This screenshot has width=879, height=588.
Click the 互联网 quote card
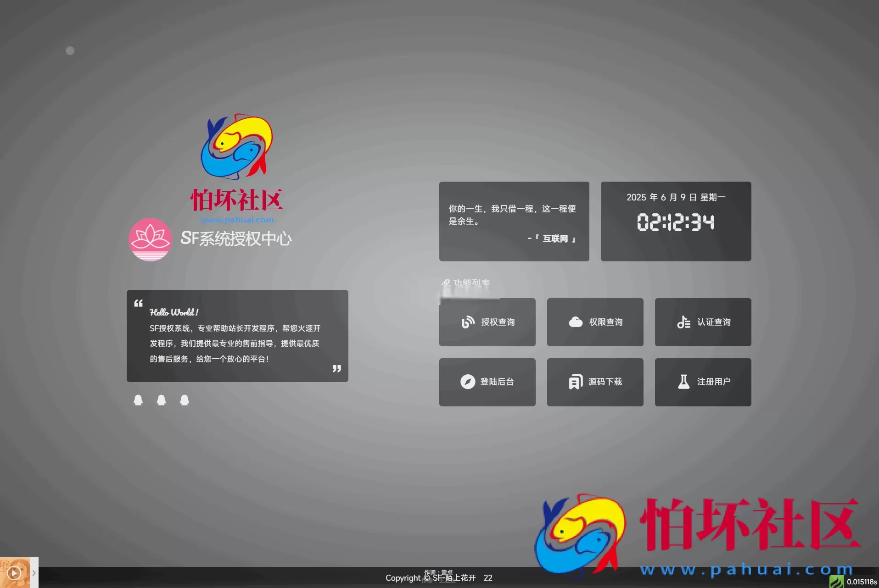pos(514,222)
